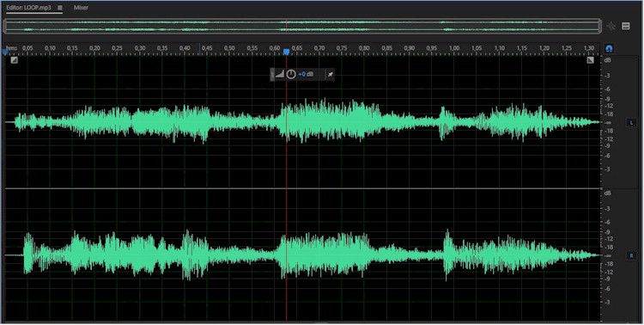Click the zoom navigator pan icon

611,27
